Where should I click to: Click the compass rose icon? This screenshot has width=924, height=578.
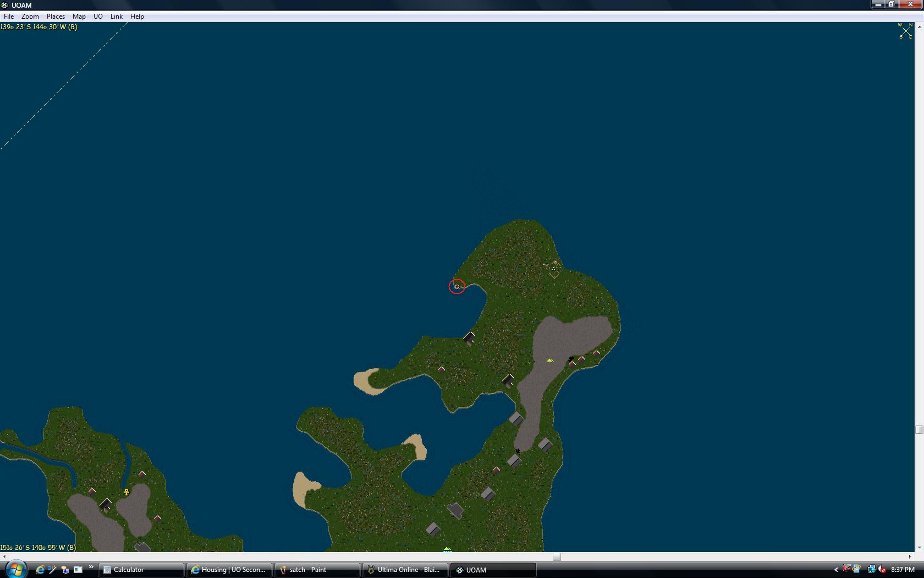click(905, 31)
